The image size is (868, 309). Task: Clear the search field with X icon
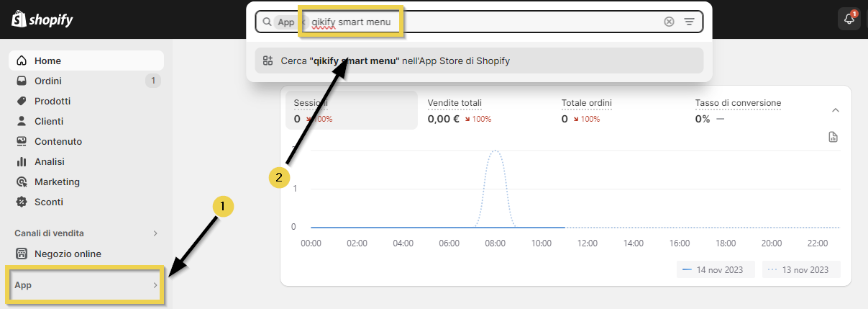tap(669, 22)
